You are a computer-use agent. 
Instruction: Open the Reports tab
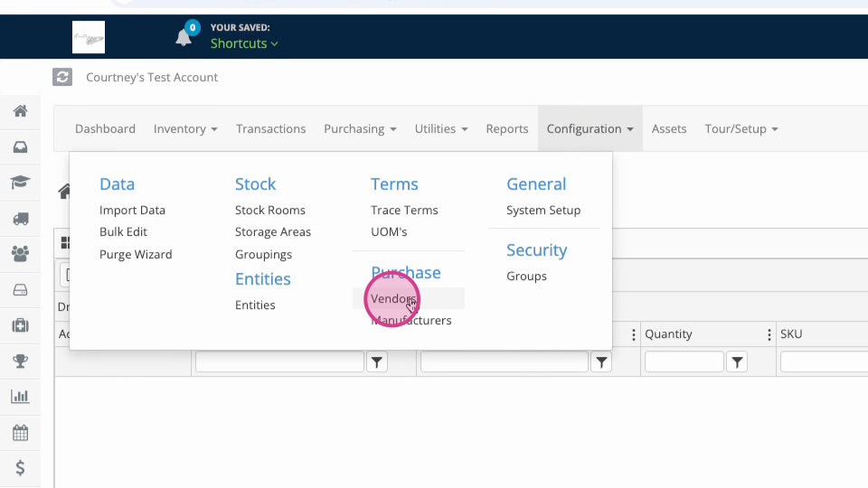507,129
